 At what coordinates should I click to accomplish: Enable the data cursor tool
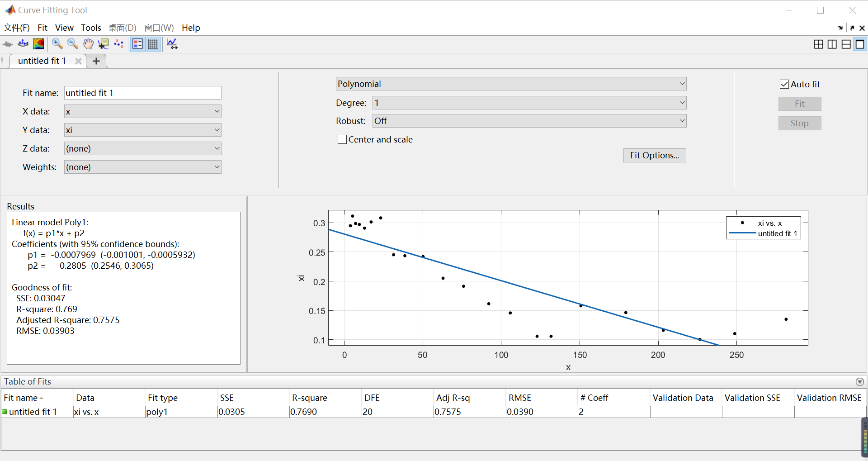[x=104, y=44]
